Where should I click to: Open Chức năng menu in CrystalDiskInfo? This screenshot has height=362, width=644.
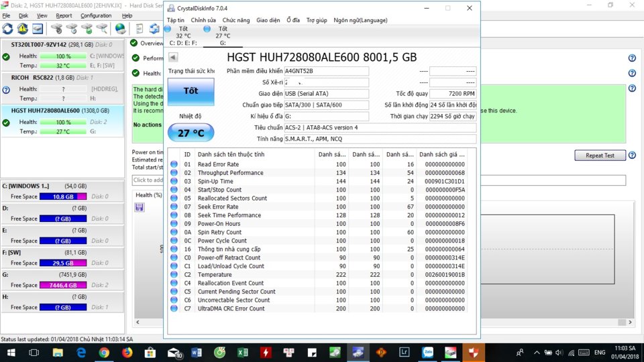coord(235,20)
